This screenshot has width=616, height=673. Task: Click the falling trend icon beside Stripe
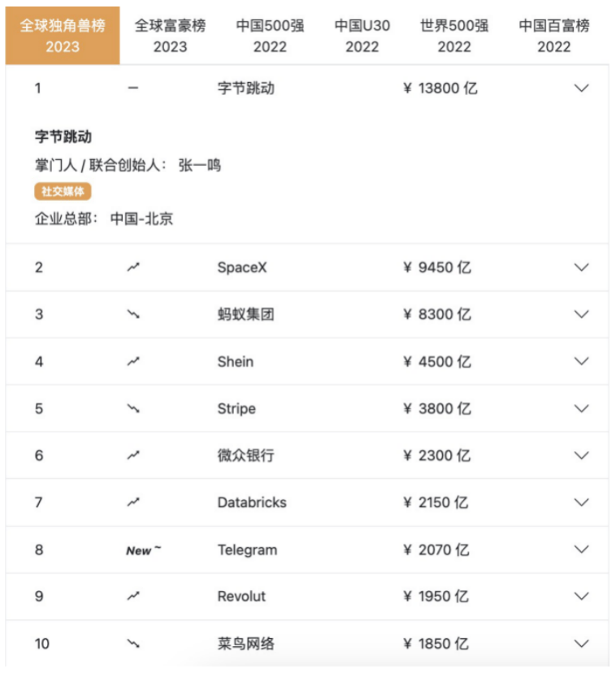[133, 409]
